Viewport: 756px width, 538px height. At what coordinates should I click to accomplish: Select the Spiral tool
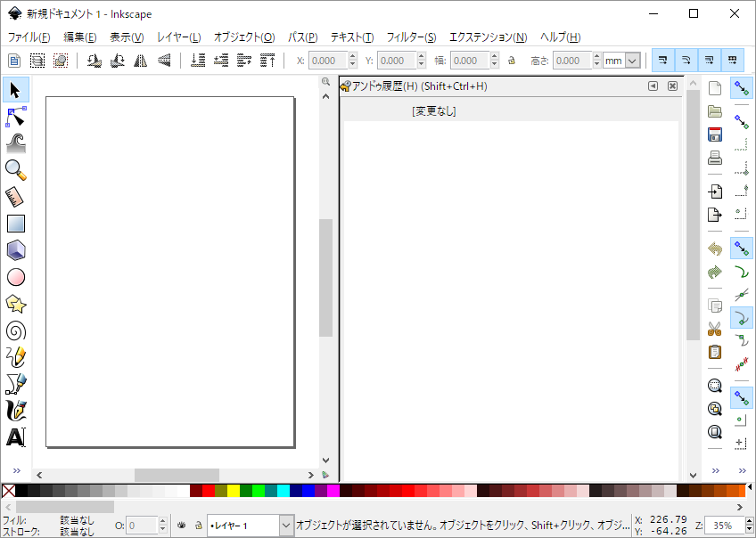click(15, 330)
